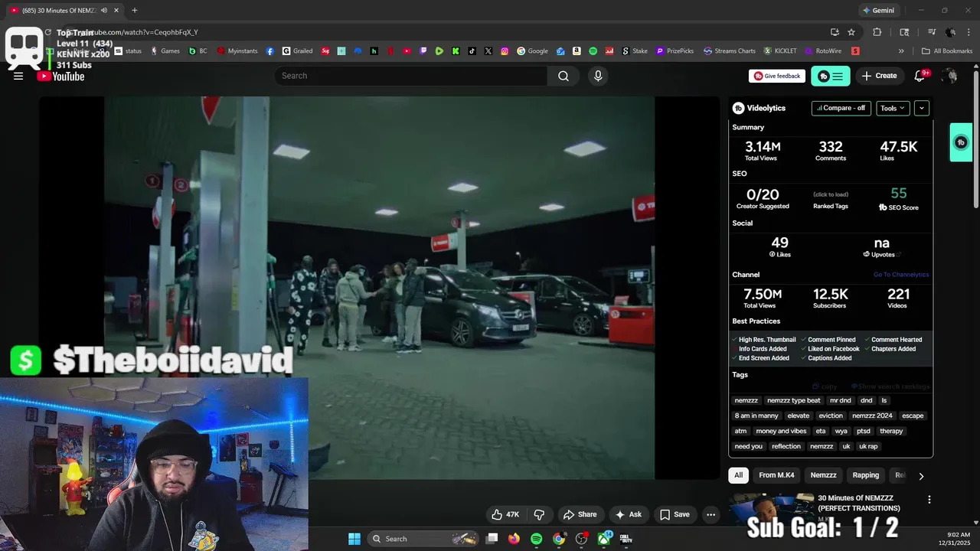Open the All Bookmarks folder
Screen dimensions: 980x551
tap(947, 51)
